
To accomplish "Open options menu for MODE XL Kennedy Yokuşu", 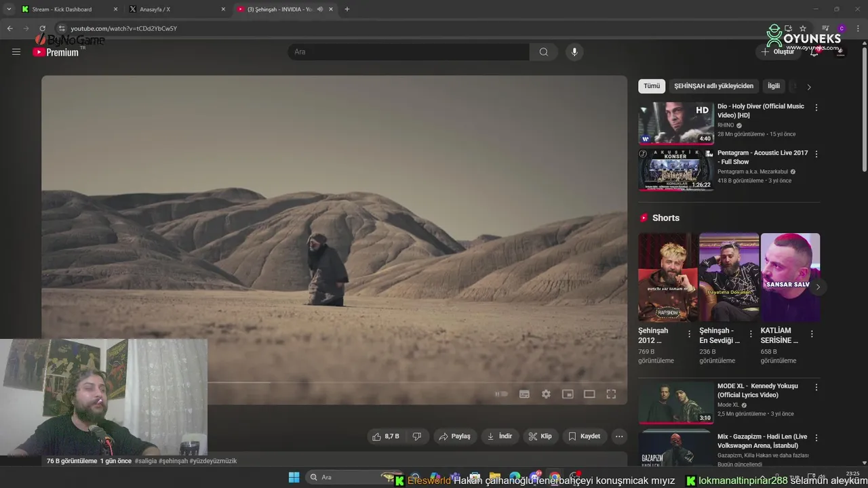I will pos(816,388).
